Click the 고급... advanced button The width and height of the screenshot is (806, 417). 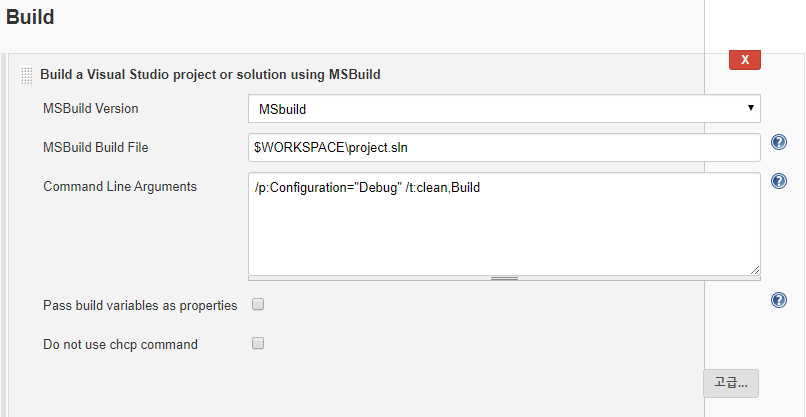730,383
